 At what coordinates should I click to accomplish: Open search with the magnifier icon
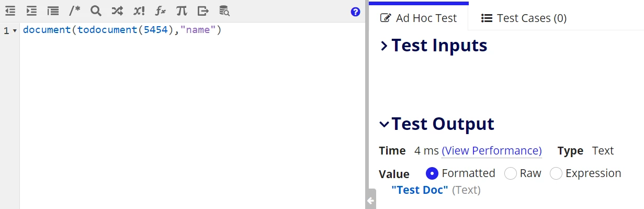click(x=96, y=10)
